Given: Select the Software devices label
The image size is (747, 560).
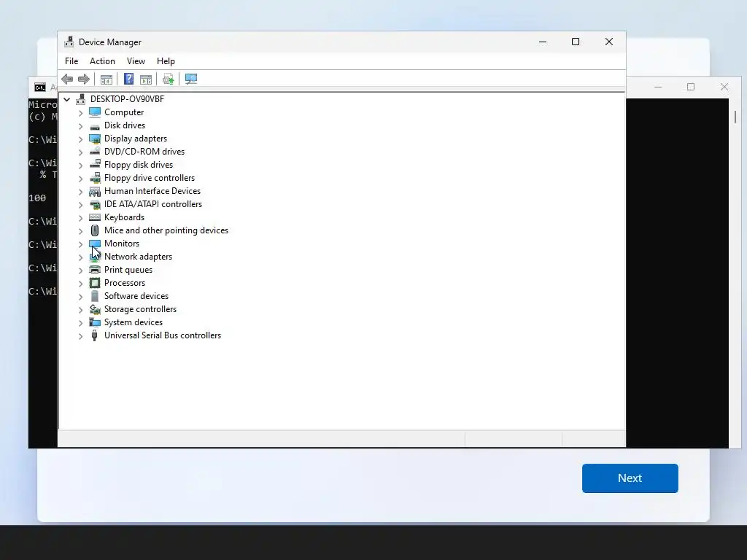Looking at the screenshot, I should pos(136,296).
